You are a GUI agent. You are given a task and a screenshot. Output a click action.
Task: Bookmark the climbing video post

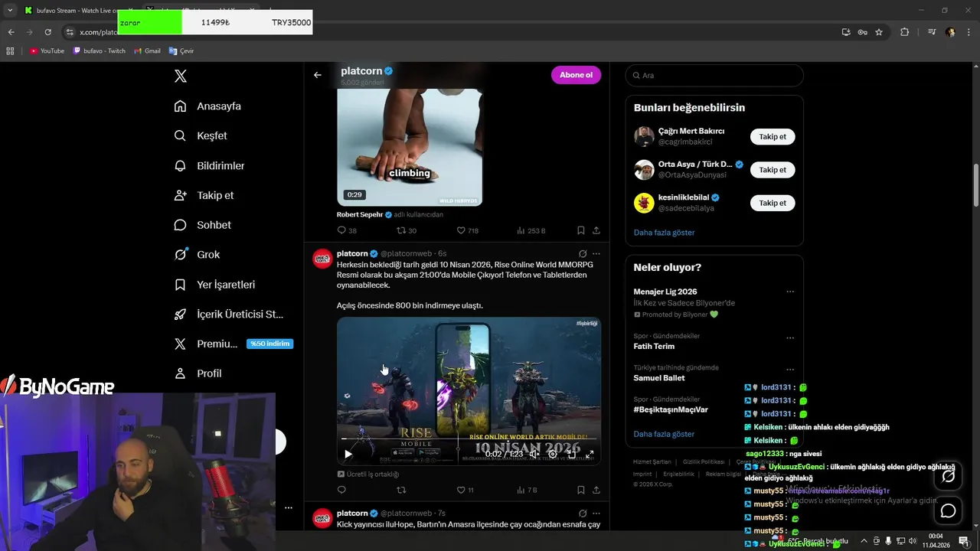tap(581, 230)
